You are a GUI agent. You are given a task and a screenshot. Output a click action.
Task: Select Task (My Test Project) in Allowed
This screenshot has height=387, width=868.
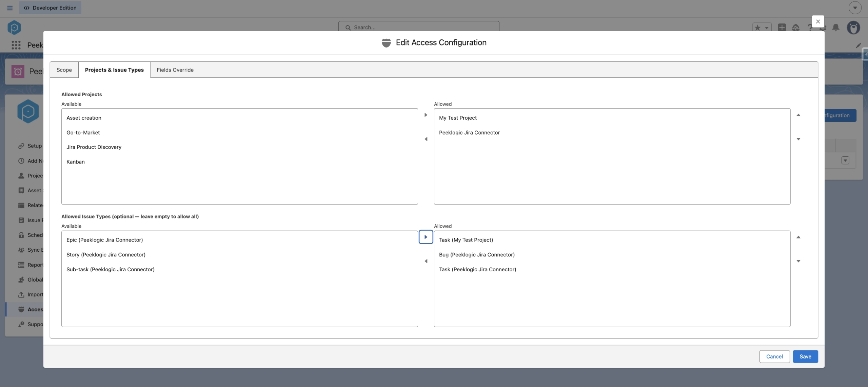coord(612,240)
